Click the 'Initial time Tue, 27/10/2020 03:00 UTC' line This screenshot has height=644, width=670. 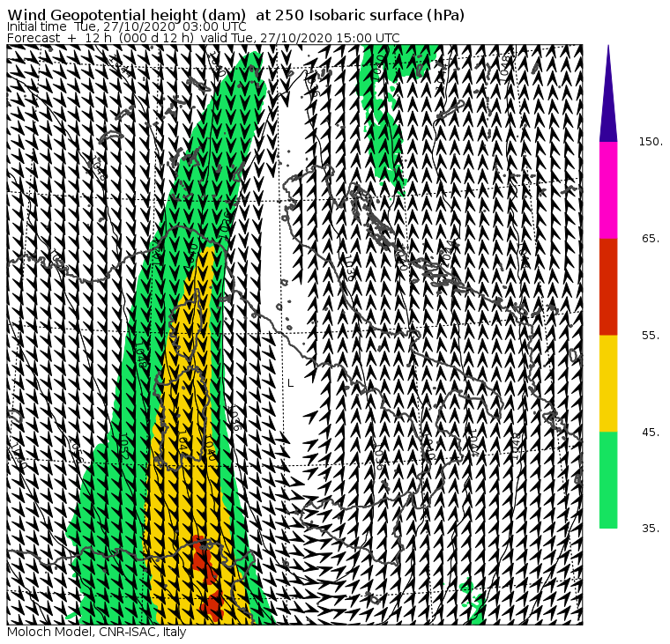(x=126, y=27)
